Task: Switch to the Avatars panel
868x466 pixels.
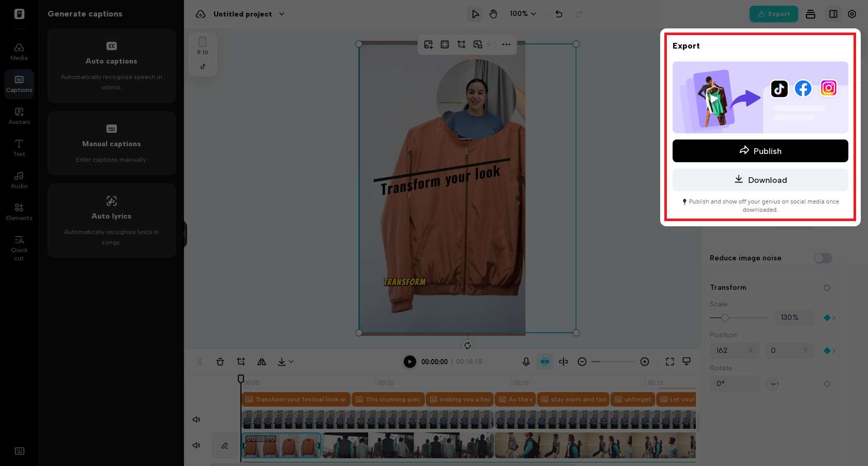Action: pos(19,115)
